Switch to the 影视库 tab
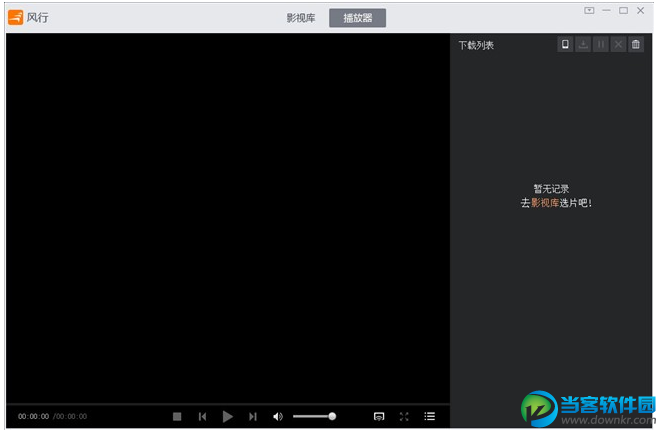Viewport: 657px width, 434px height. point(300,18)
